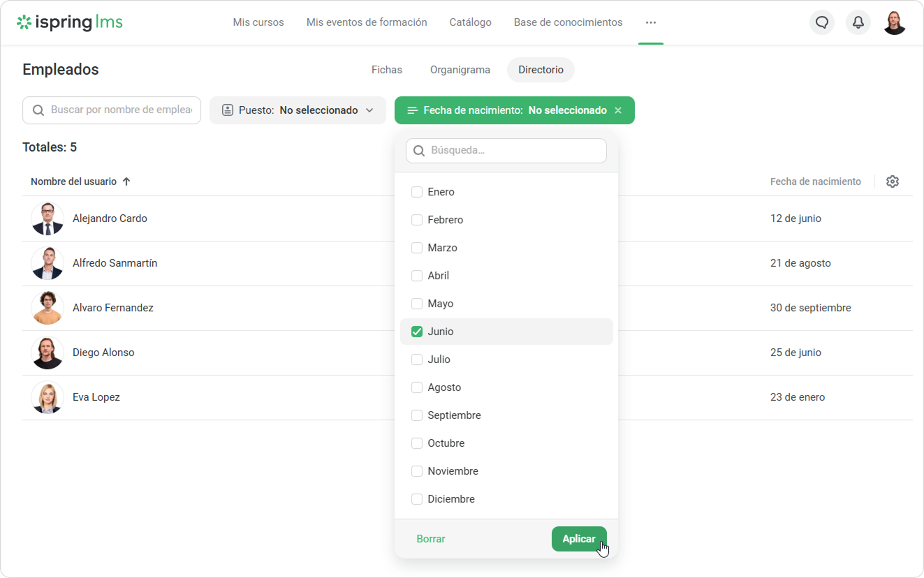Go to Mis cursos menu

[258, 22]
